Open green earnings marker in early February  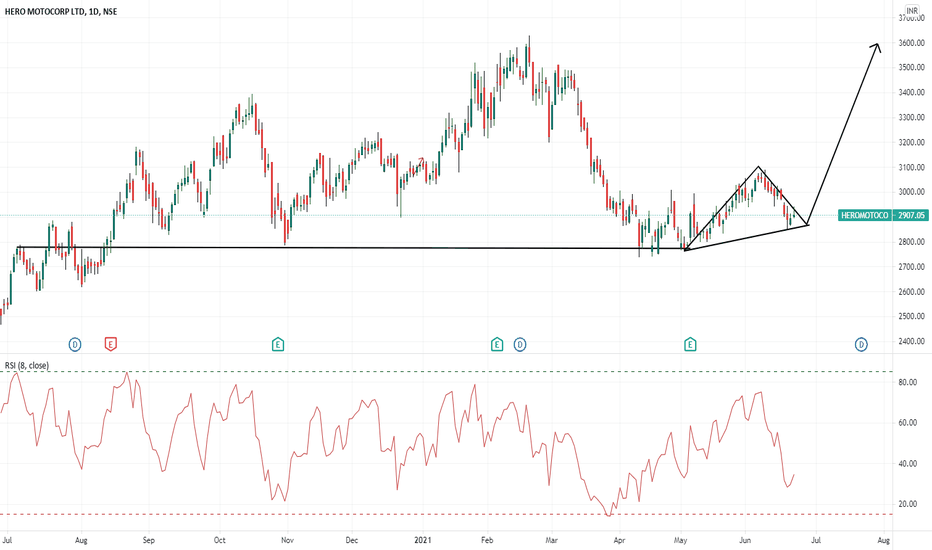(497, 344)
